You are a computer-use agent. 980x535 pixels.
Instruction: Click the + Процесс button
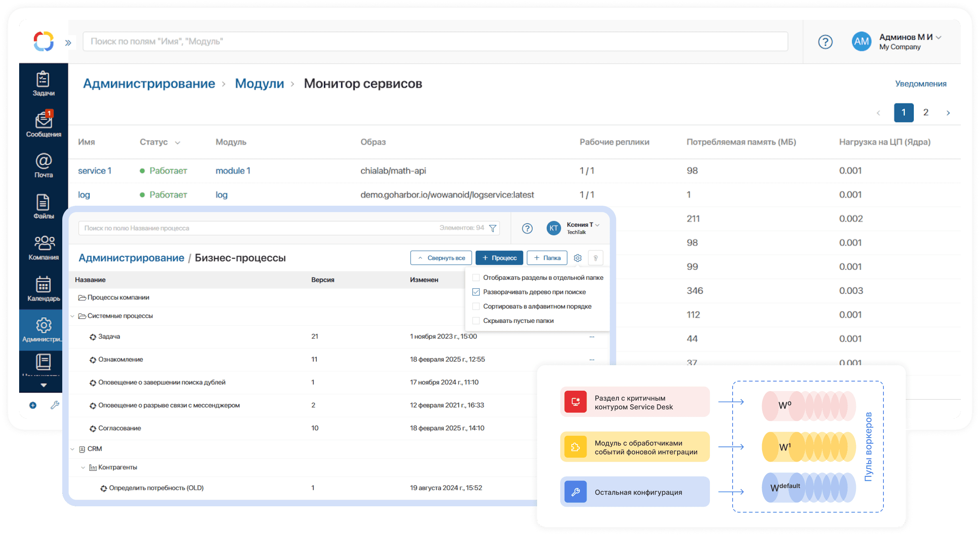[x=499, y=258]
